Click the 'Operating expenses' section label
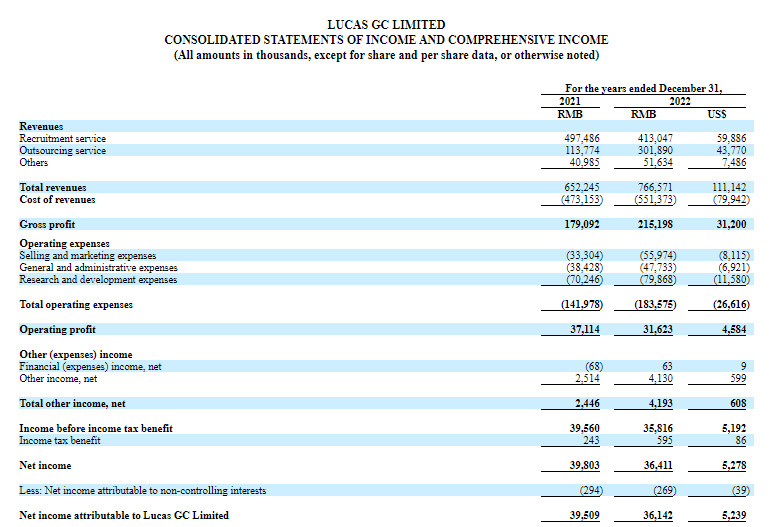Image resolution: width=772 pixels, height=527 pixels. click(x=64, y=243)
